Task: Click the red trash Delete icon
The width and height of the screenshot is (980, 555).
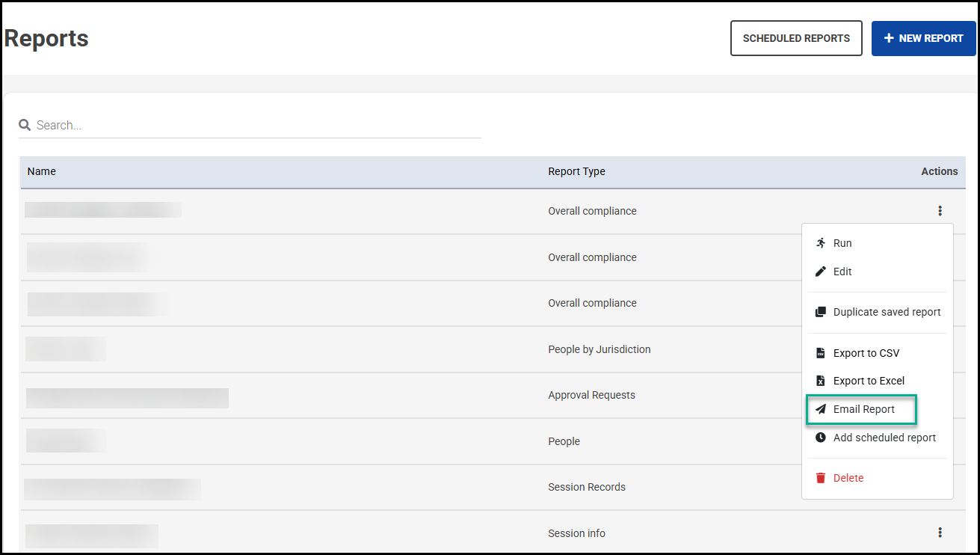Action: [821, 478]
